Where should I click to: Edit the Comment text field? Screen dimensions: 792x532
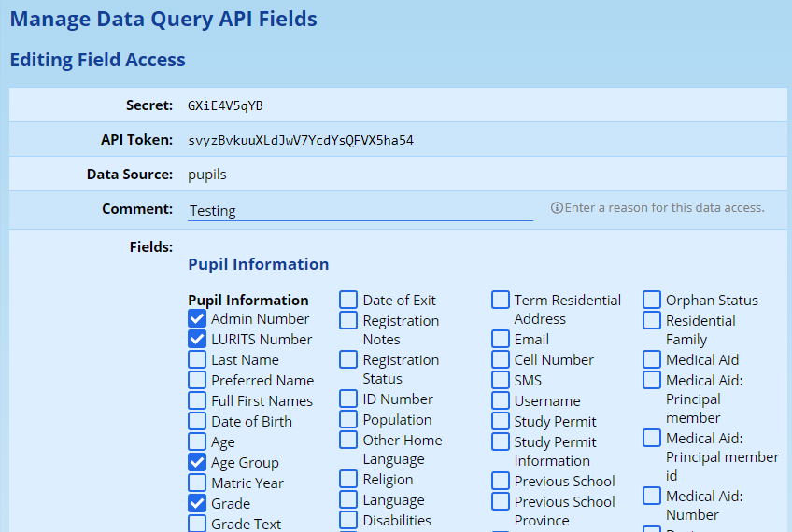tap(360, 210)
